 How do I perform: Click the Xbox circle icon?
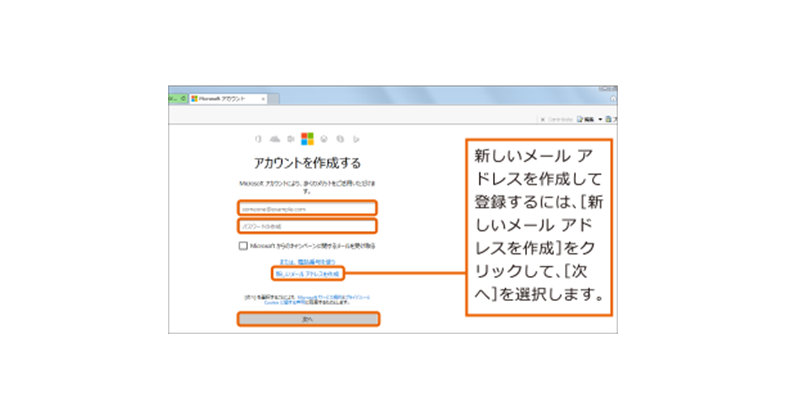point(323,139)
